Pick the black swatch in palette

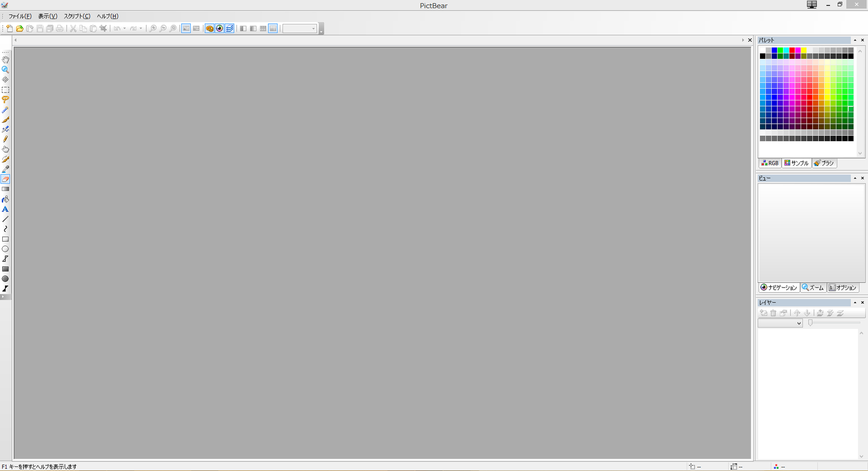tap(762, 56)
